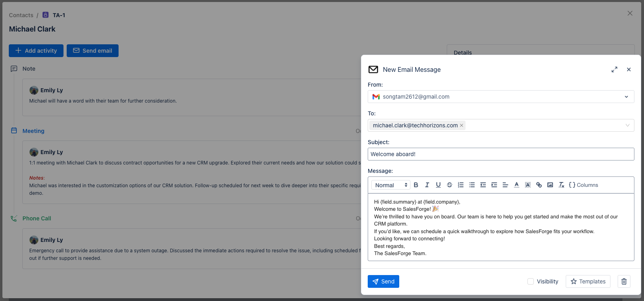The width and height of the screenshot is (644, 301).
Task: Apply italic formatting to message text
Action: (x=427, y=185)
